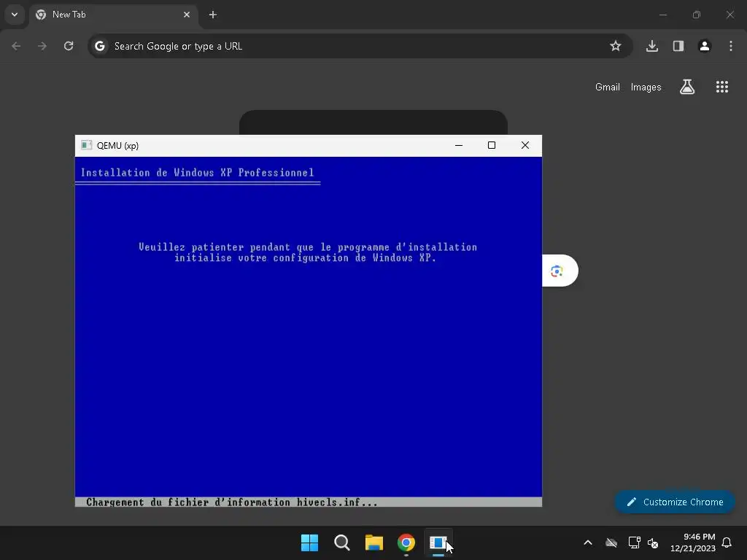Image resolution: width=747 pixels, height=560 pixels.
Task: Open taskbar Search
Action: click(342, 542)
